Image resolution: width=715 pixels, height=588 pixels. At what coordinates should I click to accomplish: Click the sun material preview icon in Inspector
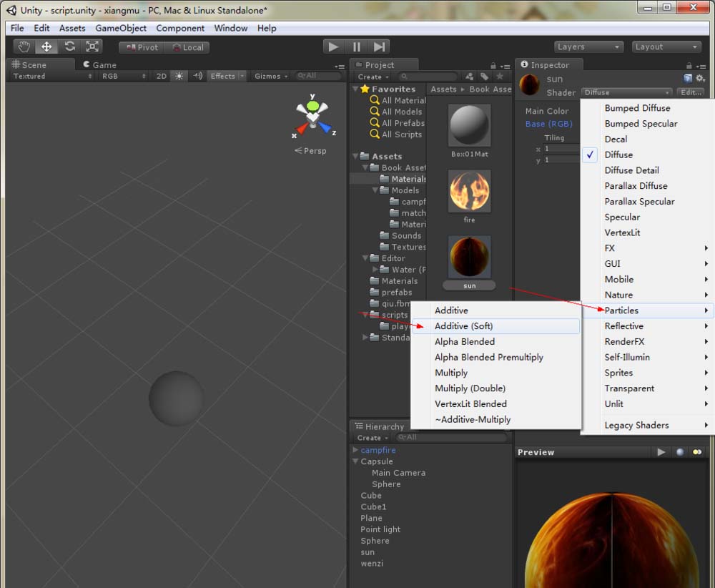coord(529,85)
